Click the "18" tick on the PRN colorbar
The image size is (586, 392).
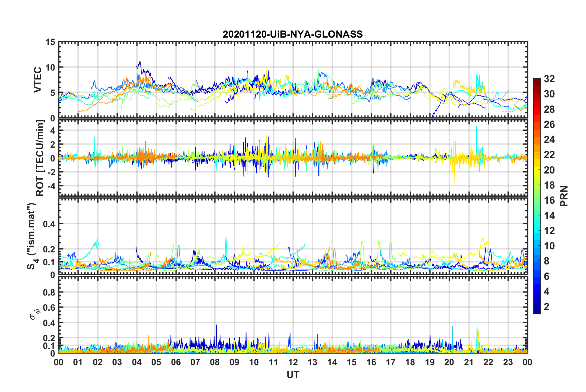click(549, 185)
